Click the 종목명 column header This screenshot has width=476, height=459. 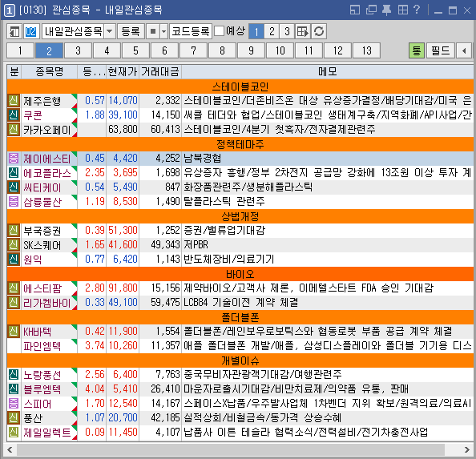49,72
